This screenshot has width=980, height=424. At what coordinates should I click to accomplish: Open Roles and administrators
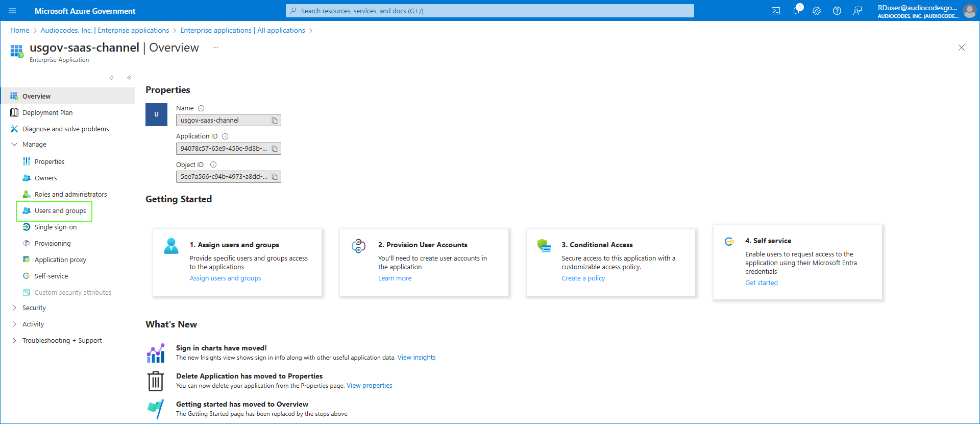tap(70, 194)
